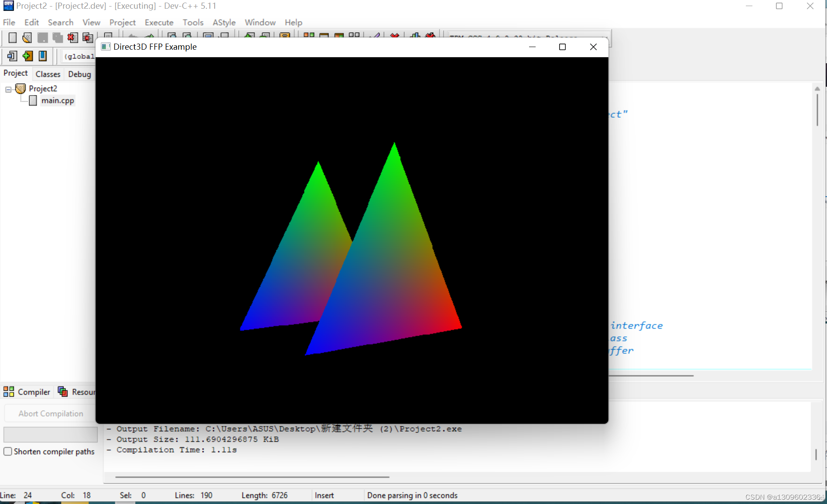Select main.cpp in the project tree
Screen dimensions: 827x504
58,101
